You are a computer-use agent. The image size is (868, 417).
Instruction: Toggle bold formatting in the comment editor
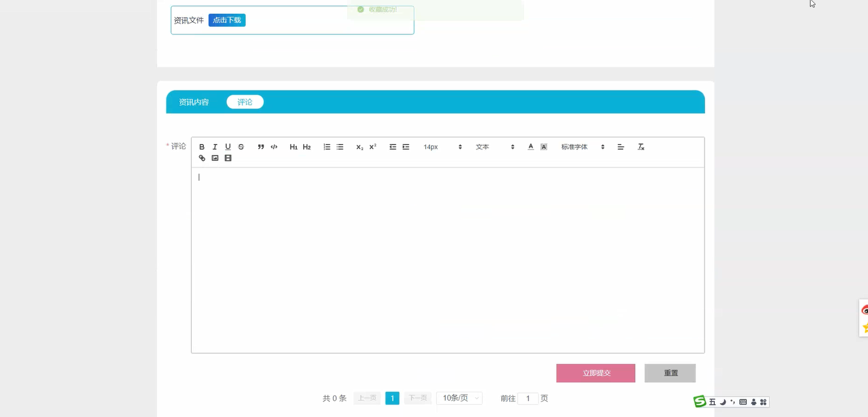click(x=202, y=147)
